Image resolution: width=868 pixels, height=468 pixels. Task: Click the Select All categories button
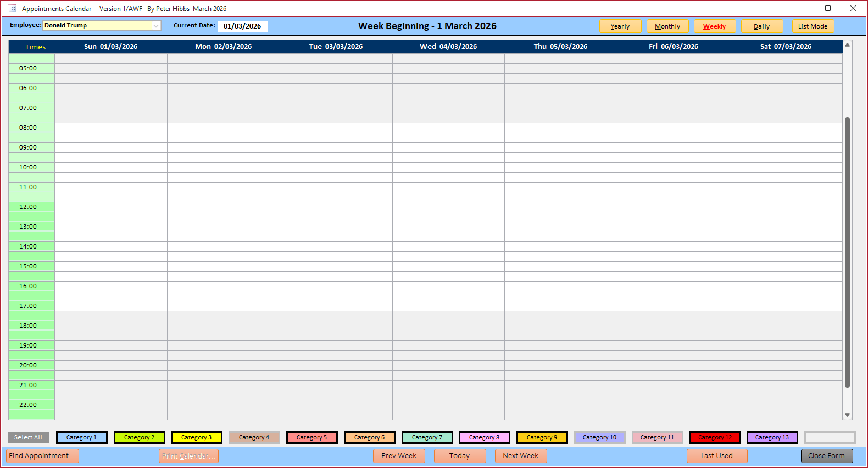[x=28, y=437]
